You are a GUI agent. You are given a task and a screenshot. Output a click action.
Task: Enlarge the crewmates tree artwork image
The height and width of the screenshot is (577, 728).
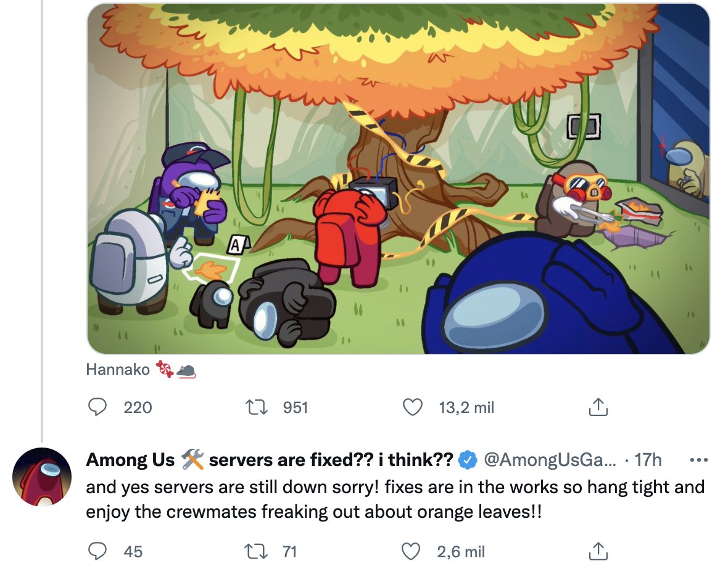(398, 179)
